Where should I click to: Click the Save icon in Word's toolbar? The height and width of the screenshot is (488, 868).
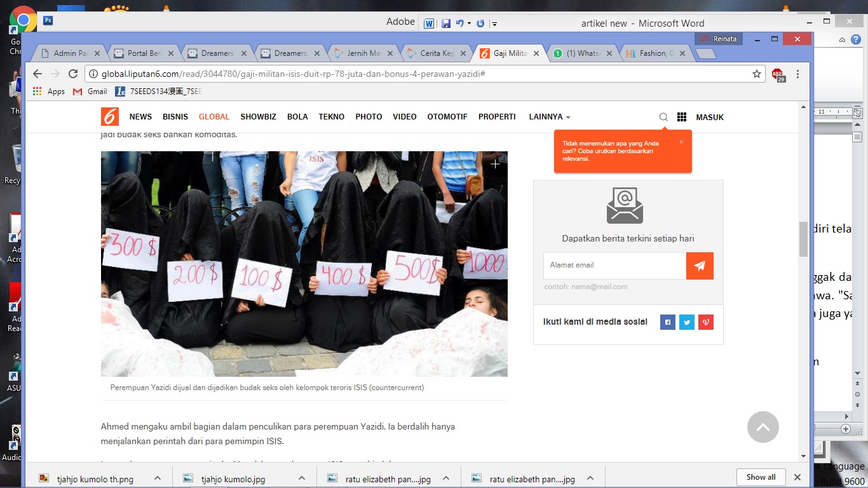pyautogui.click(x=446, y=24)
